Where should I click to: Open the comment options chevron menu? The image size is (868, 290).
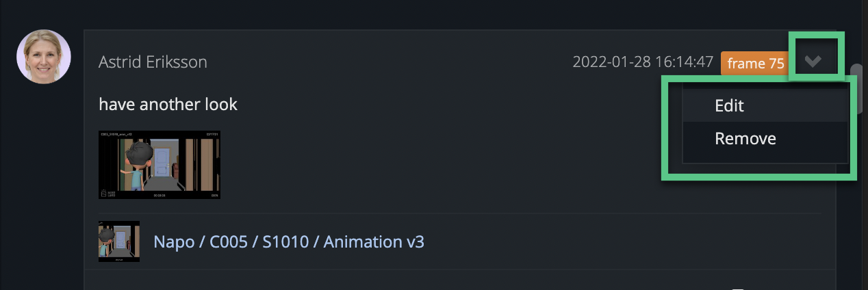[813, 62]
